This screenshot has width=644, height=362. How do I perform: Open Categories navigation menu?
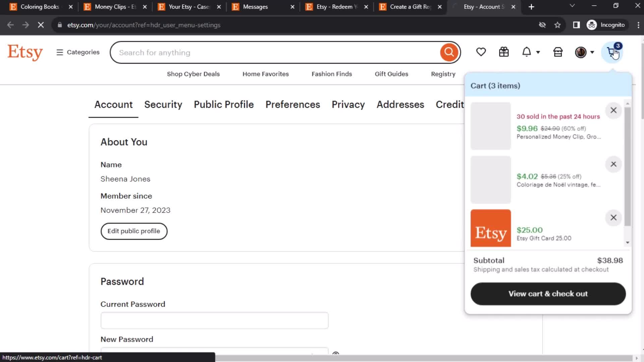pyautogui.click(x=78, y=52)
